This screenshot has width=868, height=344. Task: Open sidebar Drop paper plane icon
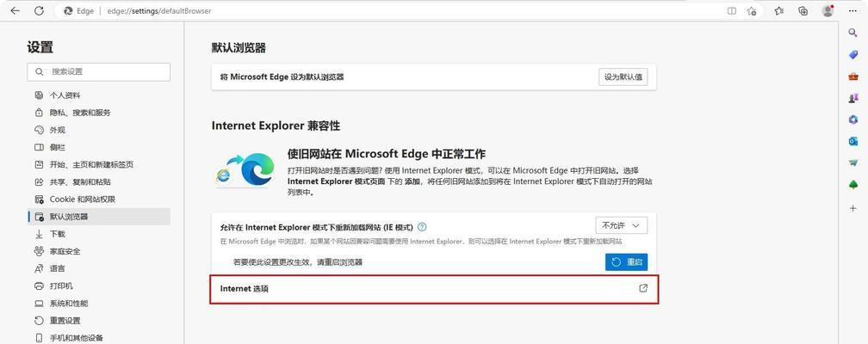pyautogui.click(x=853, y=163)
